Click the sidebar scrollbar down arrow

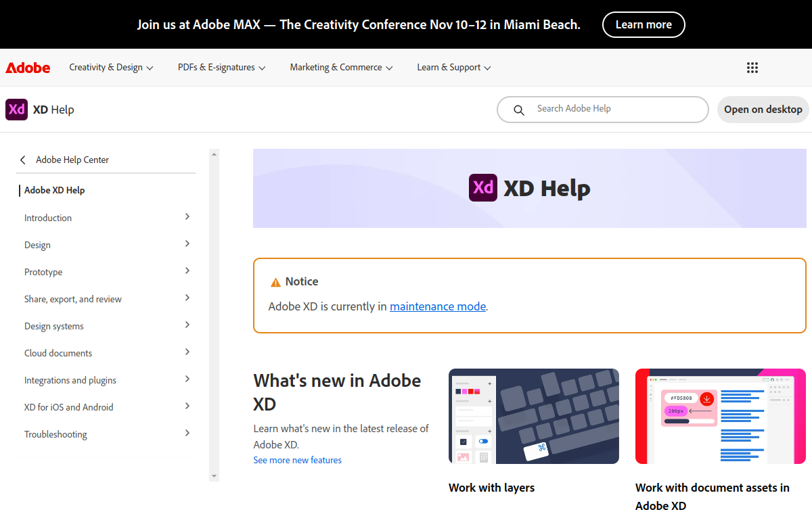pyautogui.click(x=215, y=476)
